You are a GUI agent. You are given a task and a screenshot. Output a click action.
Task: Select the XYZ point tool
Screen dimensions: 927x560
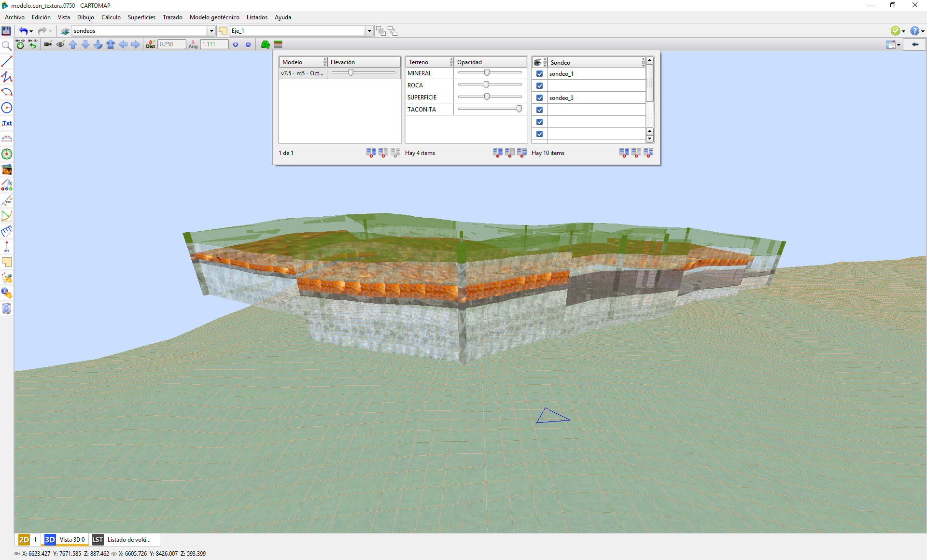point(7,247)
